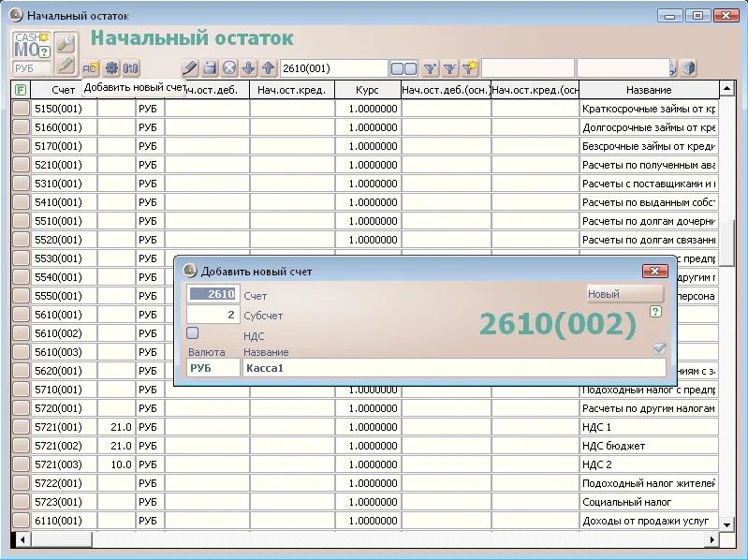Click the blue down arrow icon
Viewport: 748px width, 560px height.
[x=248, y=68]
